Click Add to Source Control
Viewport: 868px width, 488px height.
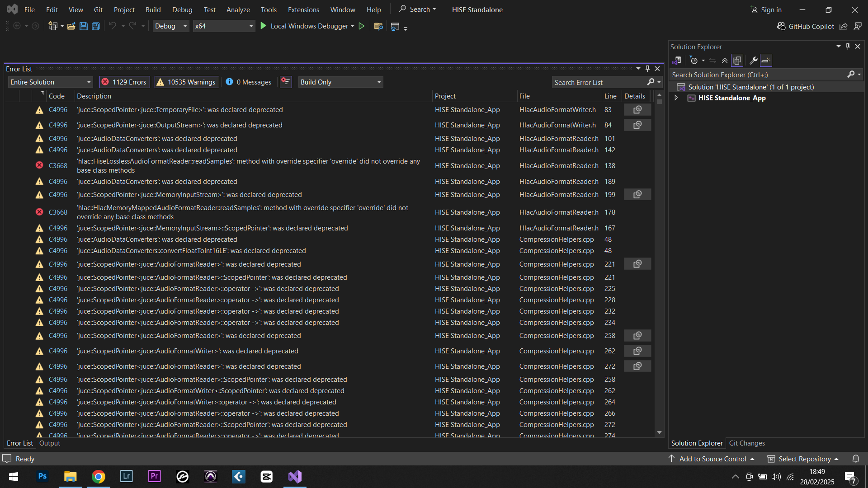[712, 459]
